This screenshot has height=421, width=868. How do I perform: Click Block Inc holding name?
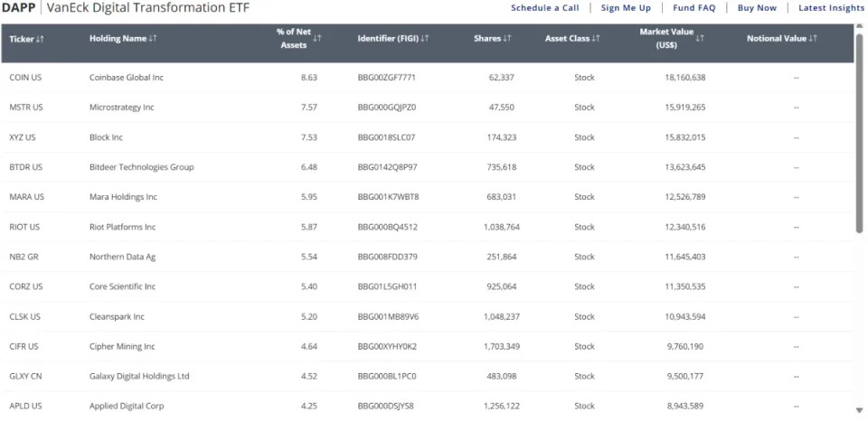[x=106, y=137]
